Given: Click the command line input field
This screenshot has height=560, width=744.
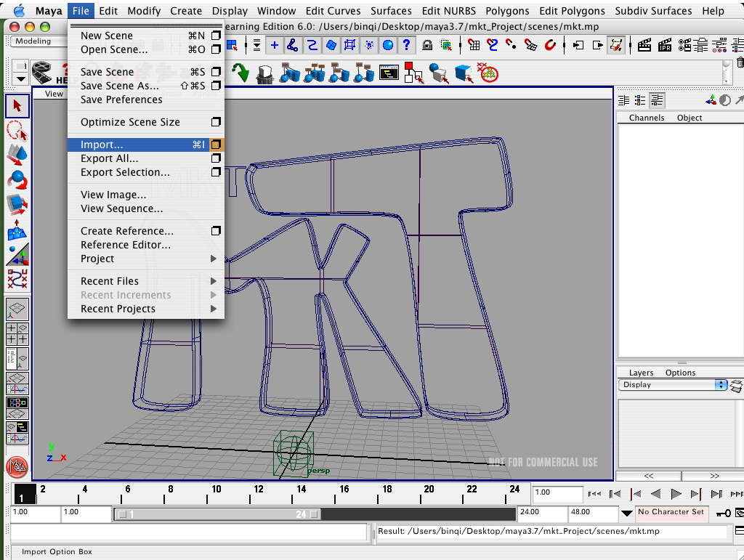Looking at the screenshot, I should [189, 532].
